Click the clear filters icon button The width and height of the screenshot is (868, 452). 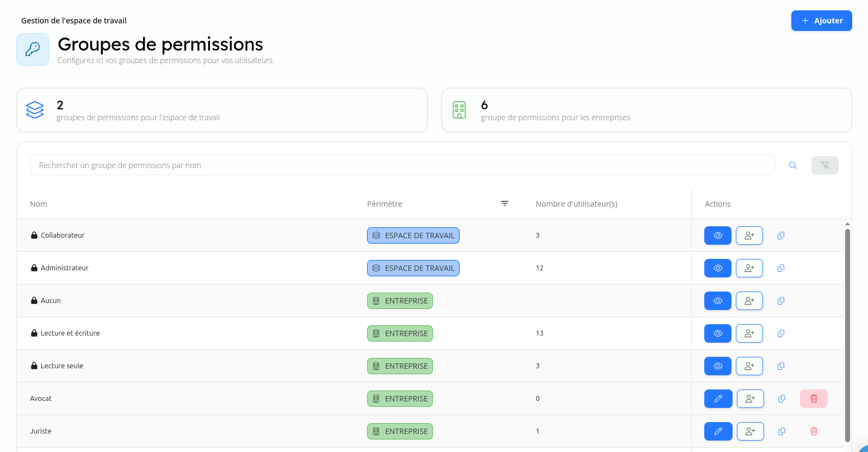pyautogui.click(x=824, y=165)
